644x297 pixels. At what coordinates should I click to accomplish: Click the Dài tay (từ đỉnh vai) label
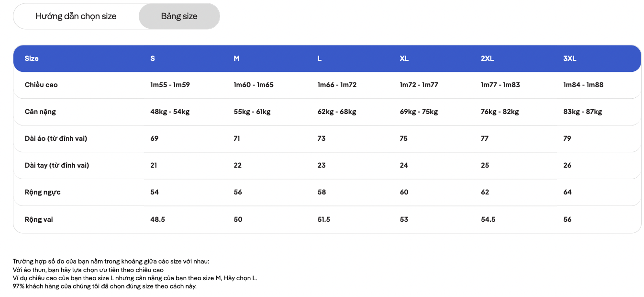tap(57, 165)
